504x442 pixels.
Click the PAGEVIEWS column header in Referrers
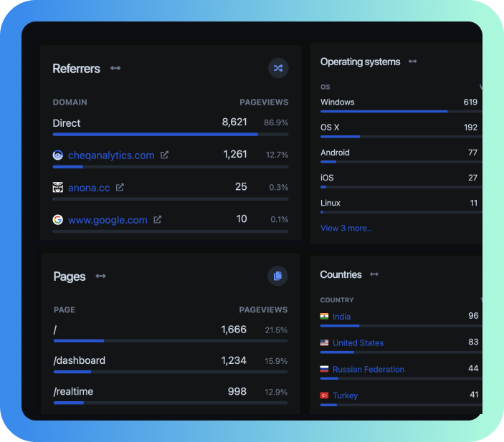[x=264, y=102]
